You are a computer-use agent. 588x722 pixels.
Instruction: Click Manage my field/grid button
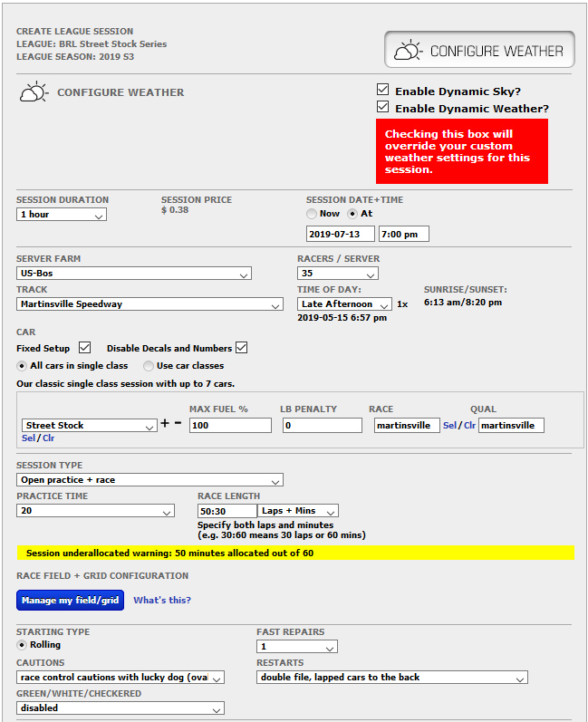click(x=70, y=600)
